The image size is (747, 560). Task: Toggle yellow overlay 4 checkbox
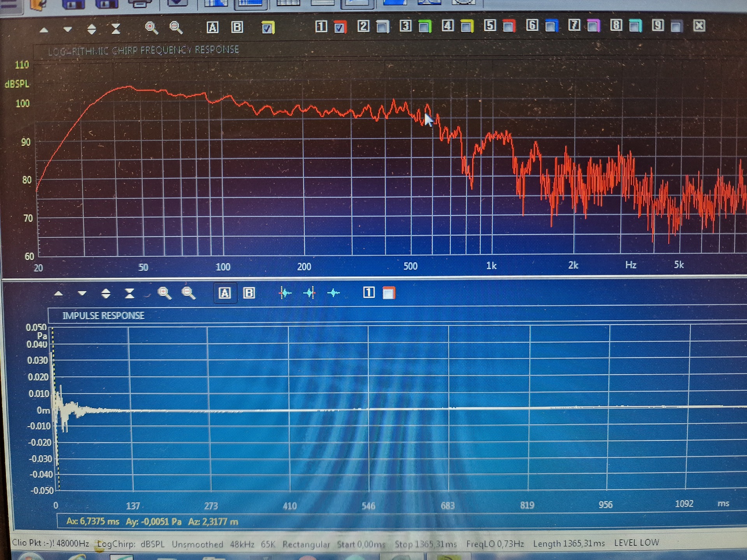coord(467,26)
